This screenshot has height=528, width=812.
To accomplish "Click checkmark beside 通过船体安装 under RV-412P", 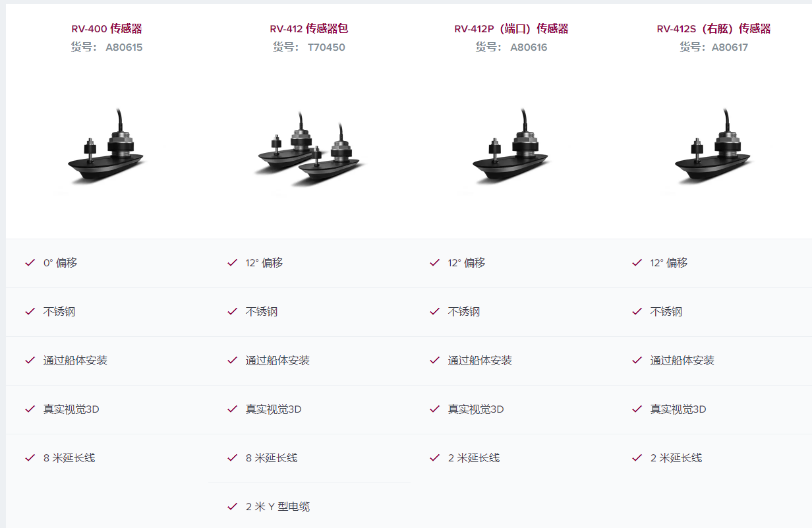I will point(434,360).
